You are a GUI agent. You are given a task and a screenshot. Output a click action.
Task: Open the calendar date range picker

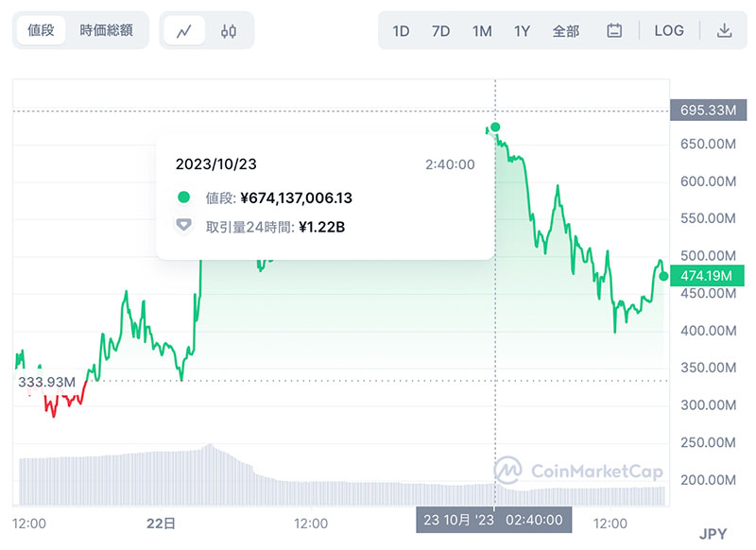pyautogui.click(x=613, y=31)
